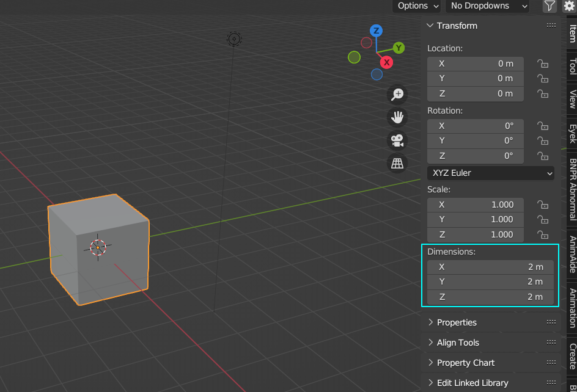Click the Align Tools panel grip dots
This screenshot has width=577, height=392.
(551, 343)
